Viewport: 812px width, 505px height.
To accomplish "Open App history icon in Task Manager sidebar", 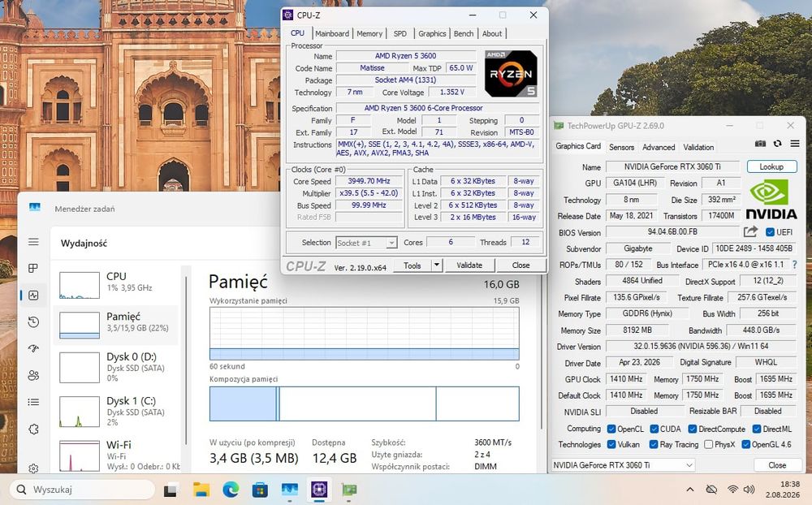I will [x=33, y=322].
